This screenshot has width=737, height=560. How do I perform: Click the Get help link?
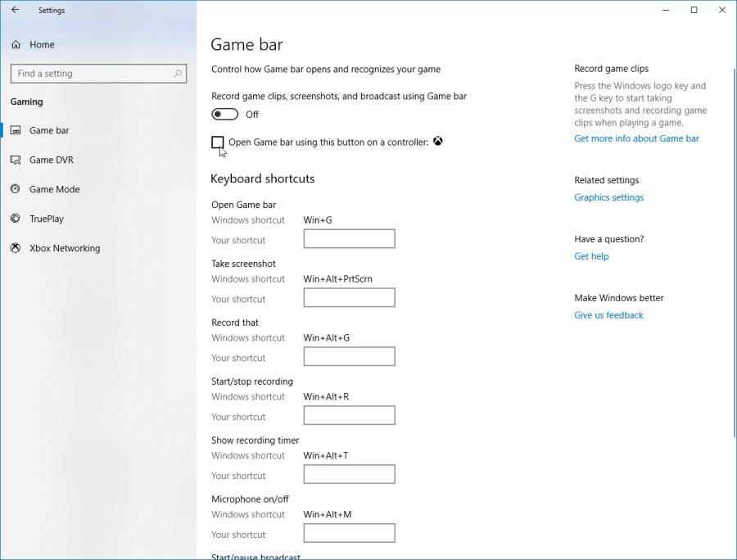pos(591,256)
